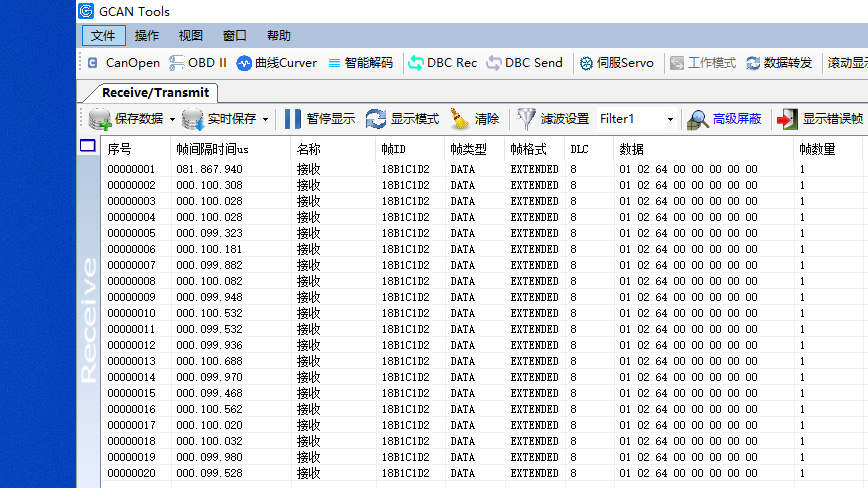Open the 伺服Servo tool
The height and width of the screenshot is (488, 868).
point(616,63)
